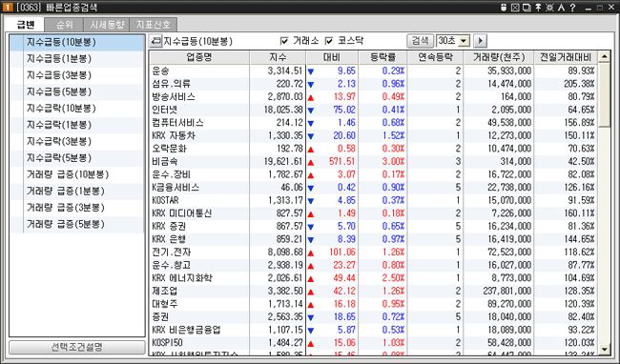Click the question mark help icon

573,8
